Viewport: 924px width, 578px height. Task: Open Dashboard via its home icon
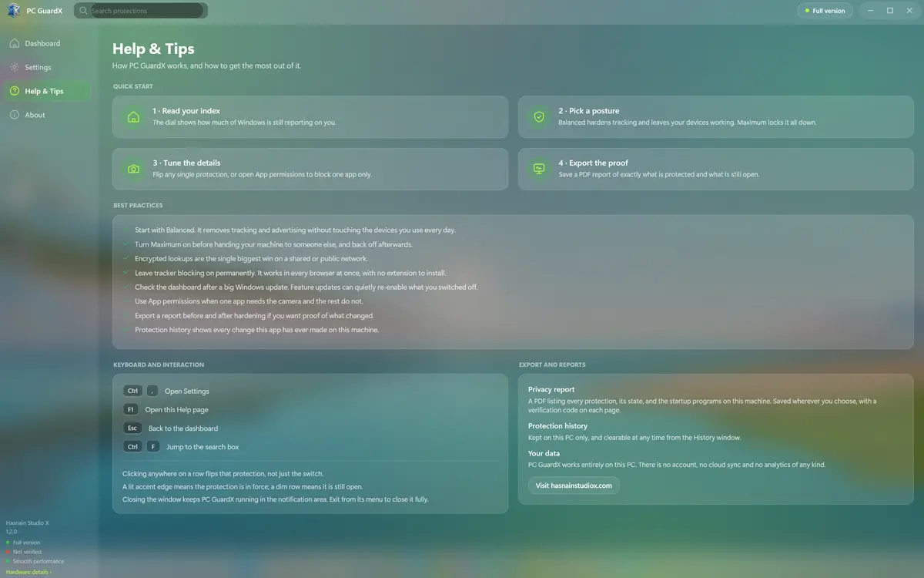[x=15, y=43]
